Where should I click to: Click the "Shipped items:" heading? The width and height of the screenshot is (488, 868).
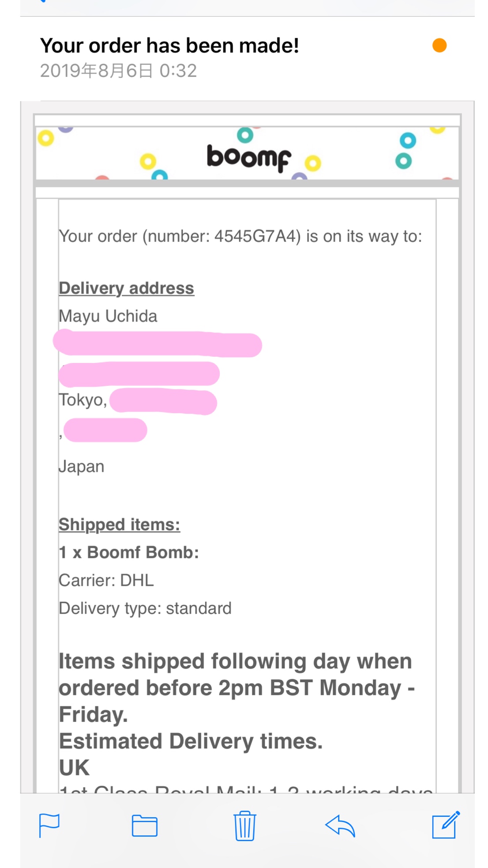[119, 525]
